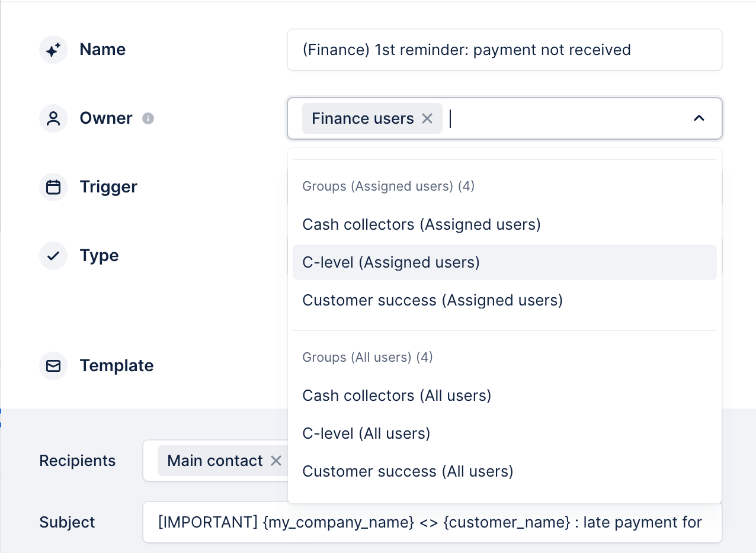The height and width of the screenshot is (553, 756).
Task: Select Cash collectors (Assigned users) option
Action: [421, 224]
